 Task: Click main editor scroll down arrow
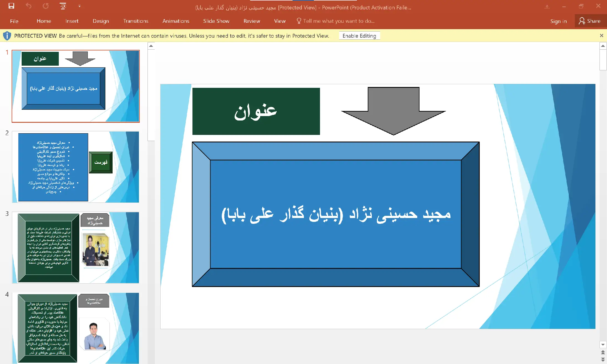point(603,345)
